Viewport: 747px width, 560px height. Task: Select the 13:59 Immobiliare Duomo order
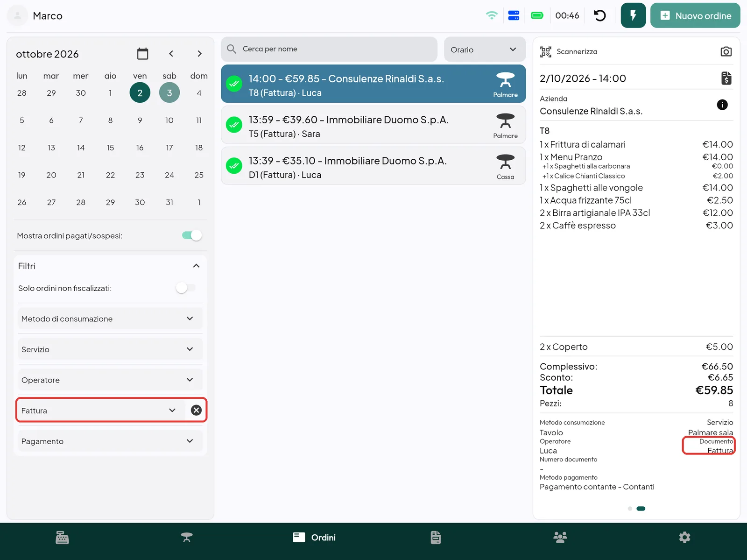coord(373,125)
